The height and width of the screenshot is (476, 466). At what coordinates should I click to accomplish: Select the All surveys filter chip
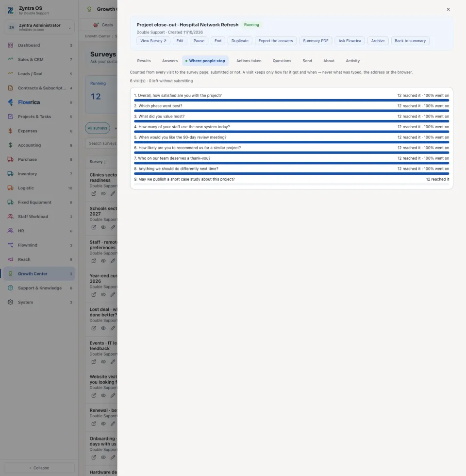click(98, 128)
